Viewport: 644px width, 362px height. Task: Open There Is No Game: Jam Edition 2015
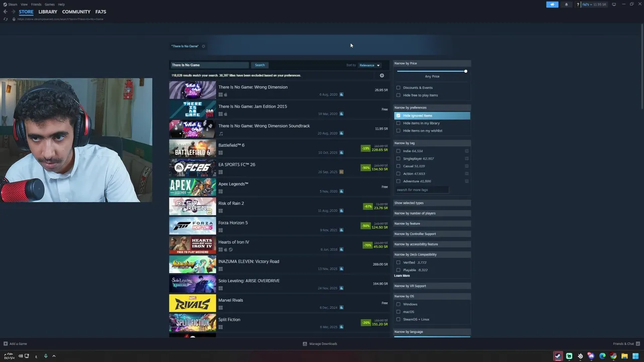[x=279, y=110]
